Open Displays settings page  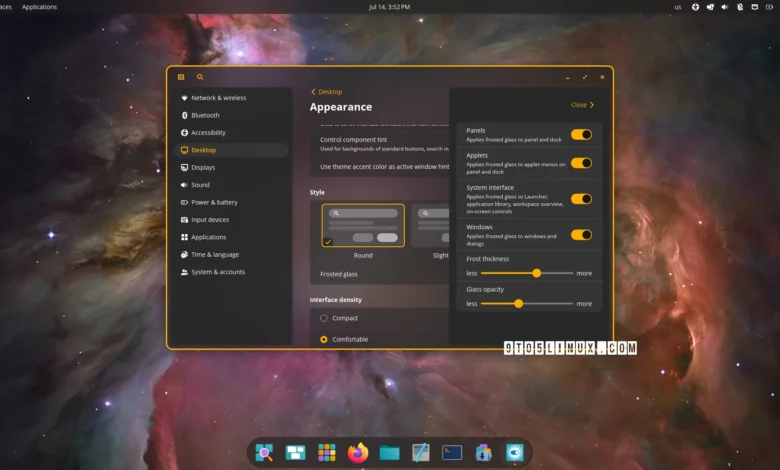232,168
